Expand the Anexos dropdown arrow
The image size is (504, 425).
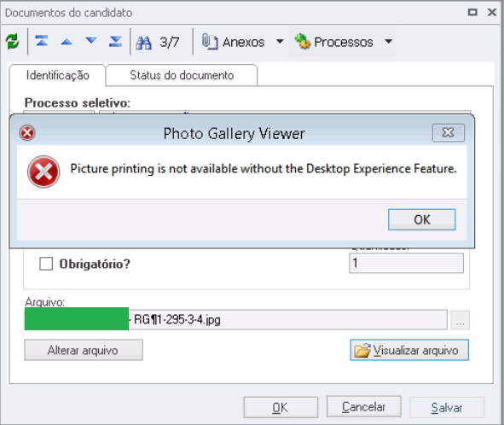(x=280, y=41)
